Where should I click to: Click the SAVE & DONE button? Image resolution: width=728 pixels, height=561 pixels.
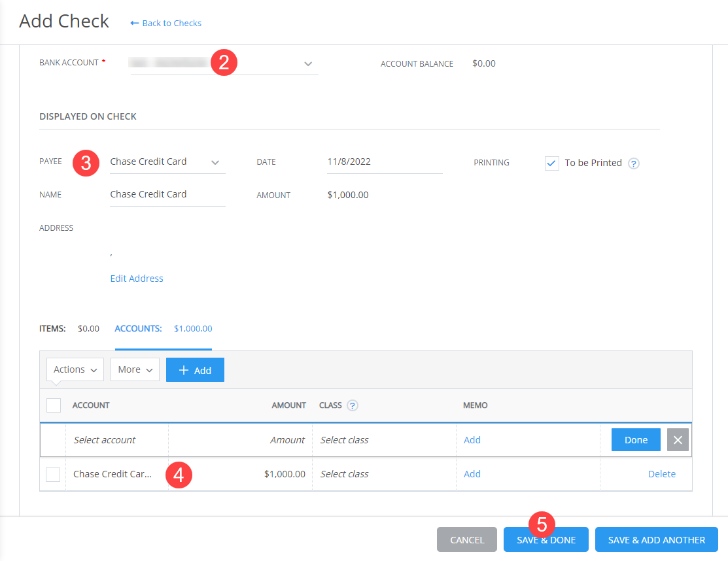click(546, 539)
